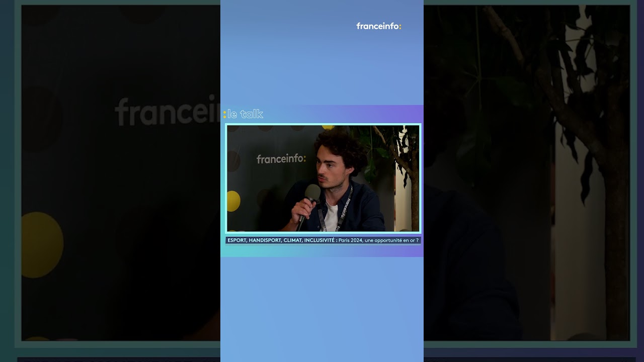
Task: Click the text "Paris 2024, une opportunité en or ?"
Action: click(378, 240)
